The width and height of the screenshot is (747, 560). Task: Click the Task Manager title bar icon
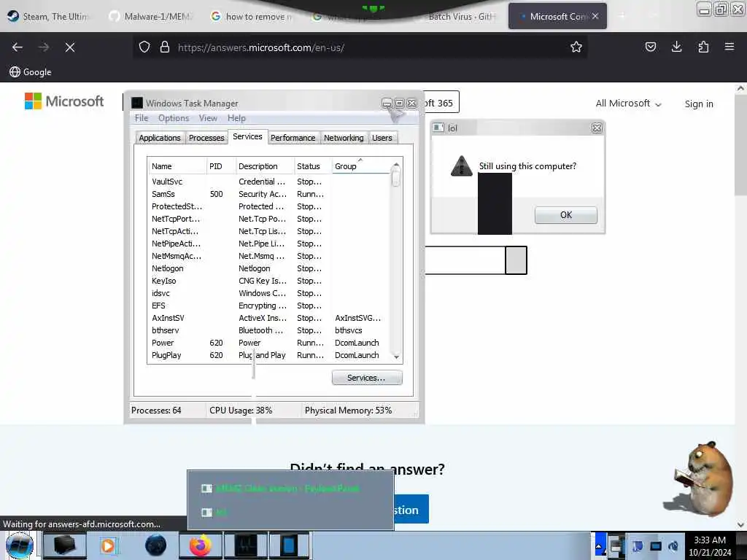(x=137, y=103)
